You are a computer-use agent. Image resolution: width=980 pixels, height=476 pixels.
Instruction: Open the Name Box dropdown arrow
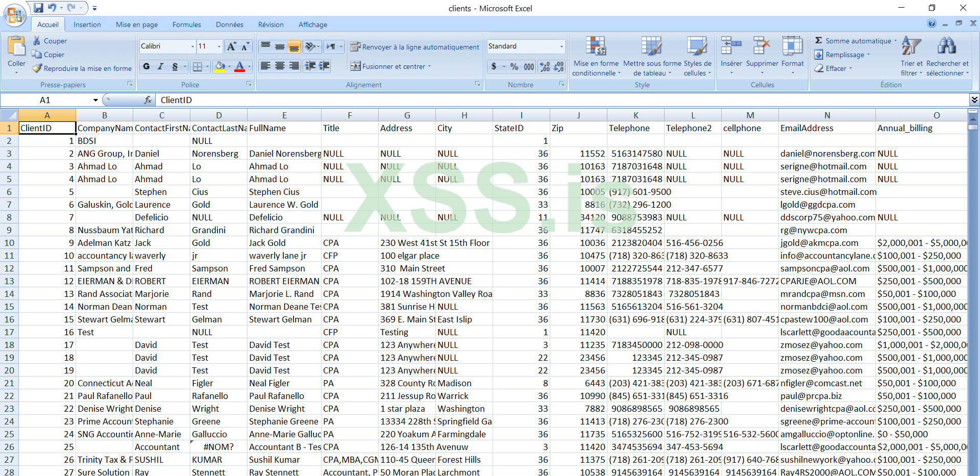pyautogui.click(x=95, y=100)
